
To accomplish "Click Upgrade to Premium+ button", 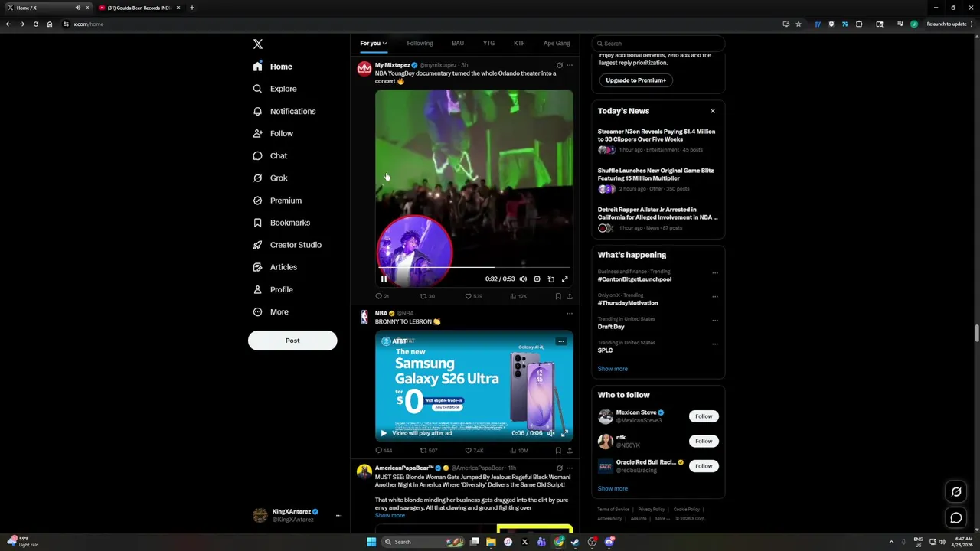I will [x=635, y=80].
